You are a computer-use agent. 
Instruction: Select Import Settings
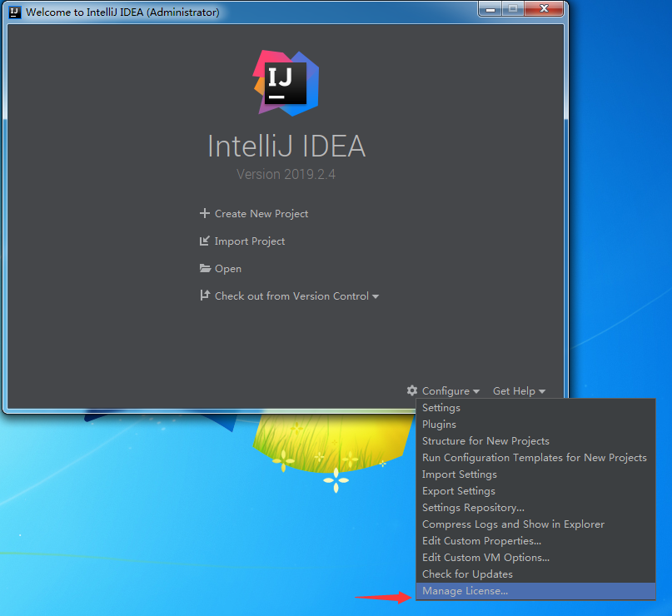[x=459, y=474]
